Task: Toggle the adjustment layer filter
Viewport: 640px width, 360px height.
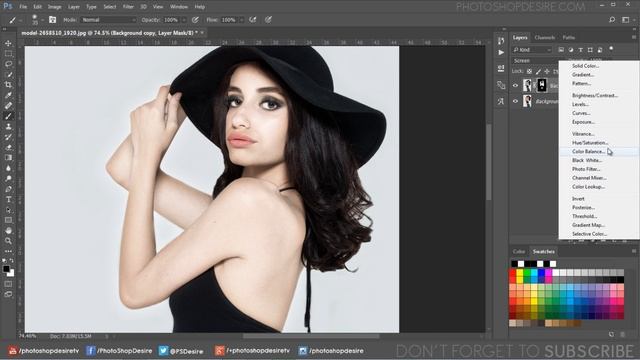Action: (x=571, y=50)
